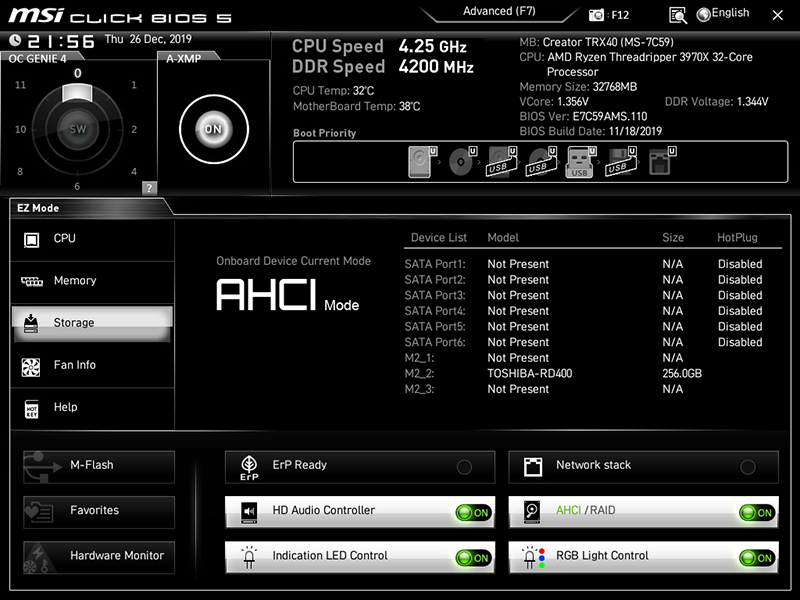Open the Memory section in EZ Mode
The width and height of the screenshot is (800, 600).
pyautogui.click(x=92, y=281)
